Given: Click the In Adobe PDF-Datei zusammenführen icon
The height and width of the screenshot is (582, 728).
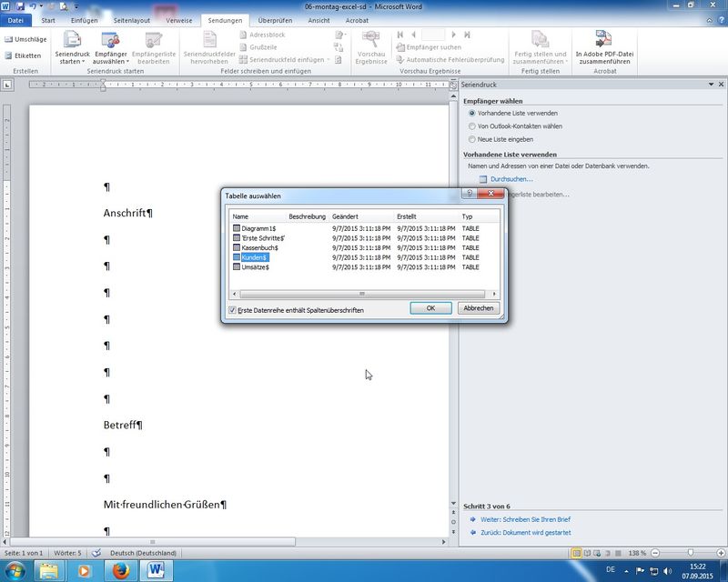Looking at the screenshot, I should (x=603, y=39).
